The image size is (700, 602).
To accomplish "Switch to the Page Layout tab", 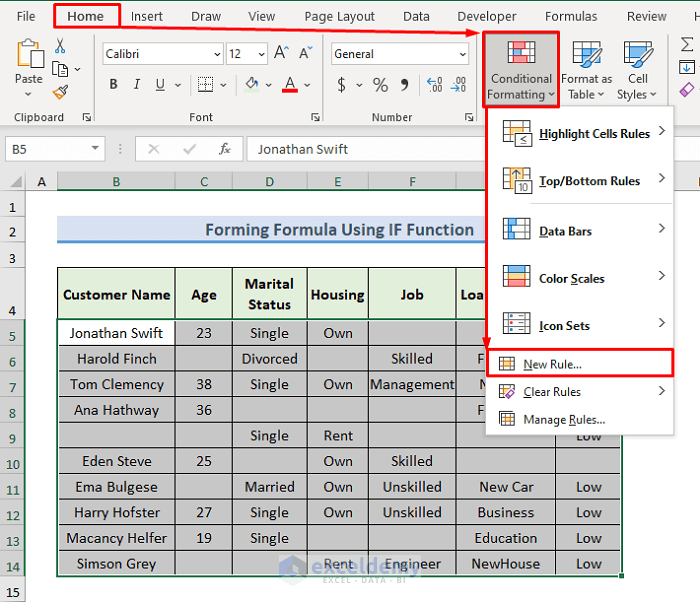I will coord(339,16).
